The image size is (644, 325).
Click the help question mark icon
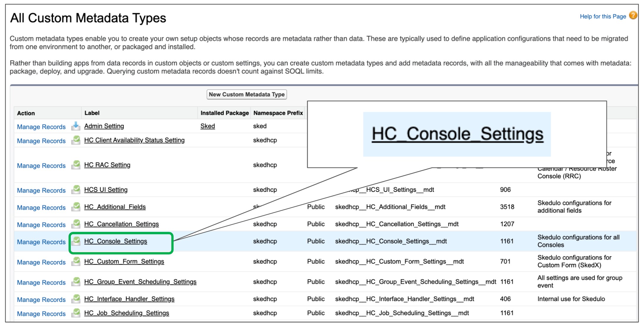633,15
